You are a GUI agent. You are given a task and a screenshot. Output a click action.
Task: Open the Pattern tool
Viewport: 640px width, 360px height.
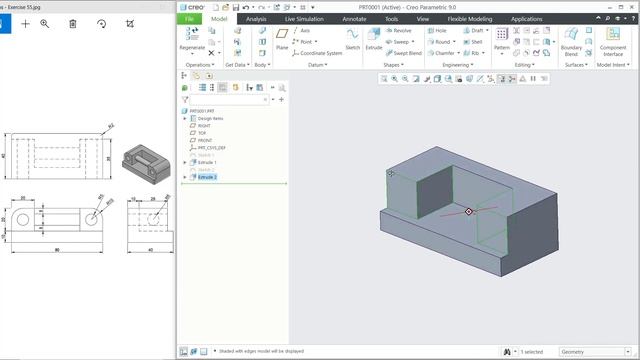point(502,39)
